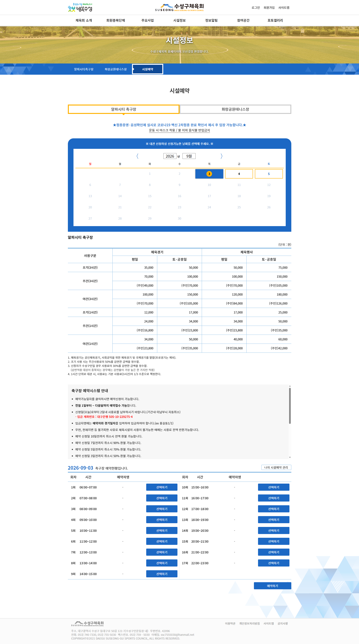
Task: Click the 행복수성 logo
Action: pos(80,7)
